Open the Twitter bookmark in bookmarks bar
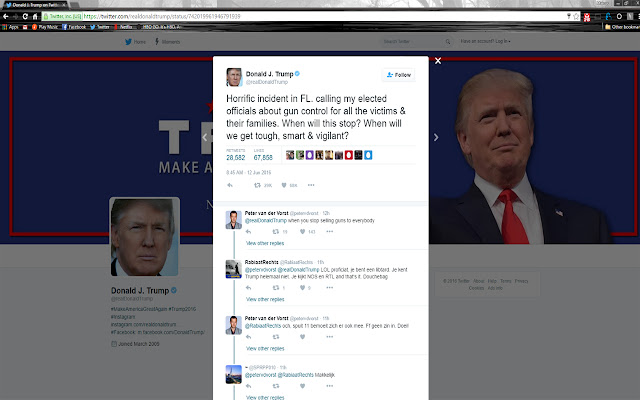640x400 pixels. pyautogui.click(x=100, y=27)
